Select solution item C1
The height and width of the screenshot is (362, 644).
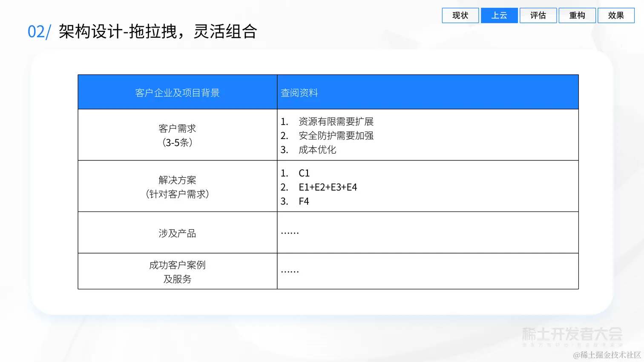pos(304,173)
